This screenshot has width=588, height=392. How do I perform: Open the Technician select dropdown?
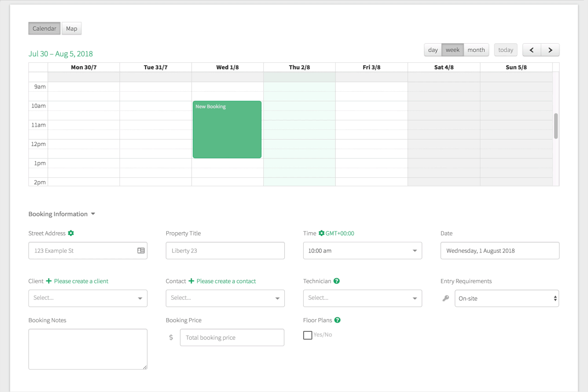coord(362,298)
